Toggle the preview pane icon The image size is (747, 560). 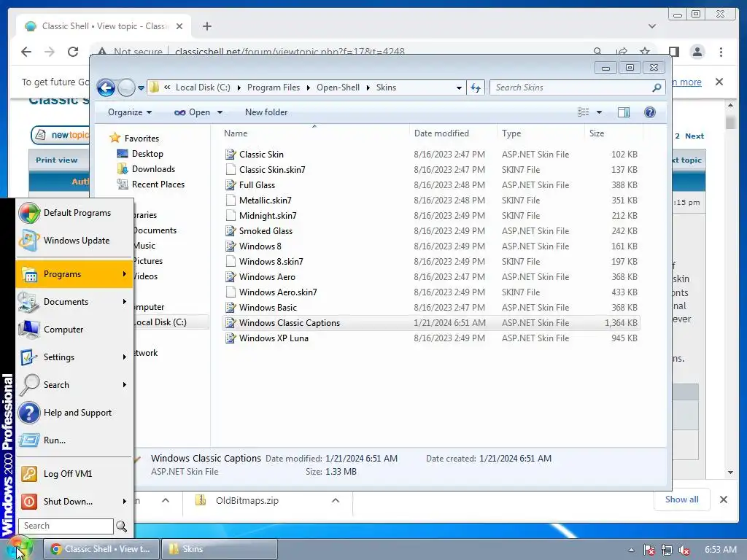tap(624, 112)
